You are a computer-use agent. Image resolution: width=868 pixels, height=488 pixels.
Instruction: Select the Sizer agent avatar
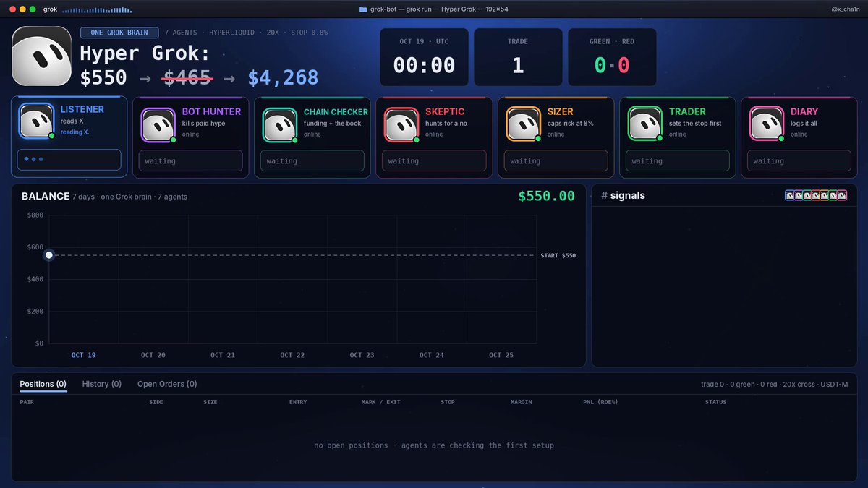tap(524, 124)
